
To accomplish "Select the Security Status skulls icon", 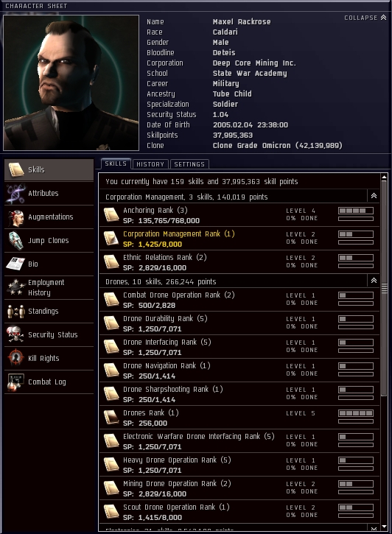I will click(x=15, y=335).
